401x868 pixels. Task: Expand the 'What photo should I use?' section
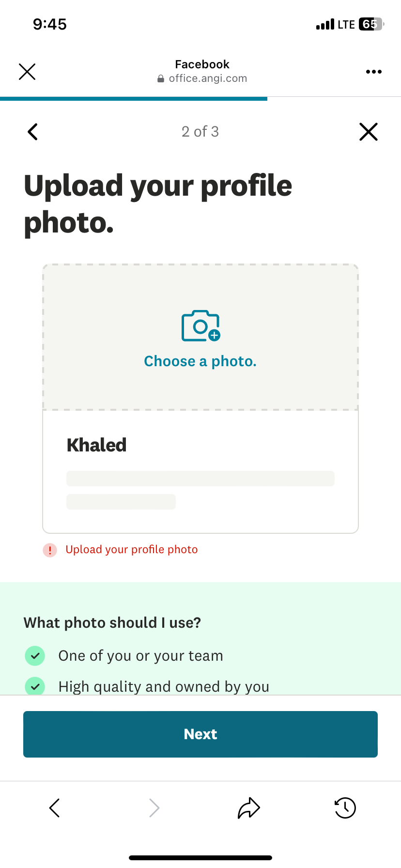[x=112, y=622]
